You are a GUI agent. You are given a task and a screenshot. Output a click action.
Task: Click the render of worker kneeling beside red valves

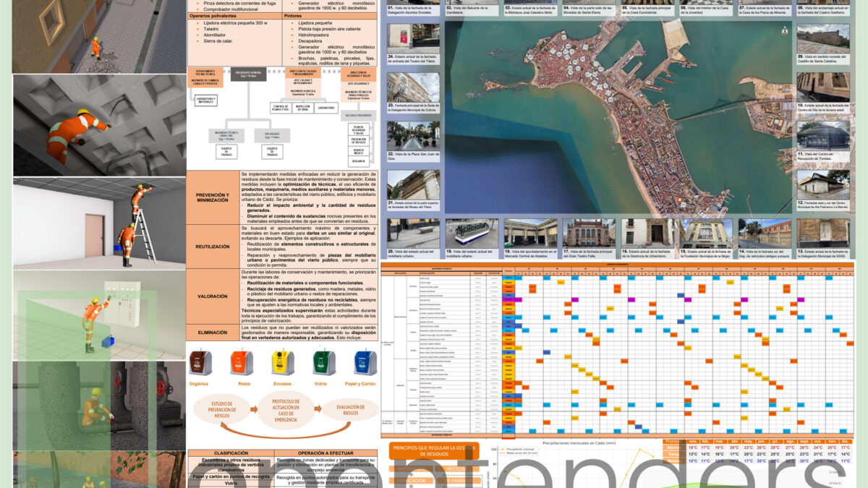tap(99, 406)
